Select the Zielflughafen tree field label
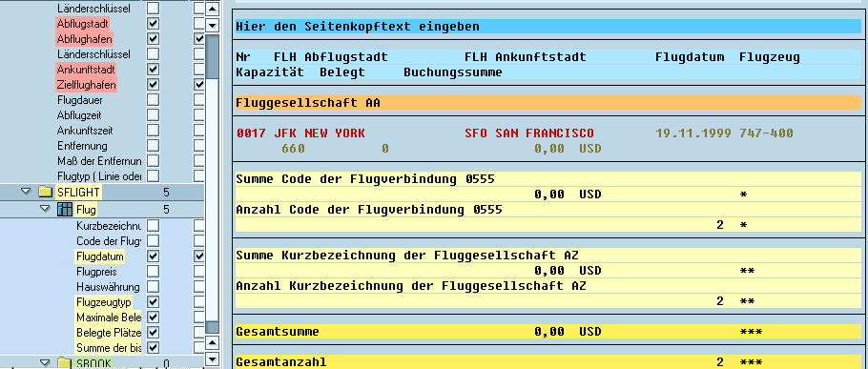The image size is (868, 369). [87, 85]
